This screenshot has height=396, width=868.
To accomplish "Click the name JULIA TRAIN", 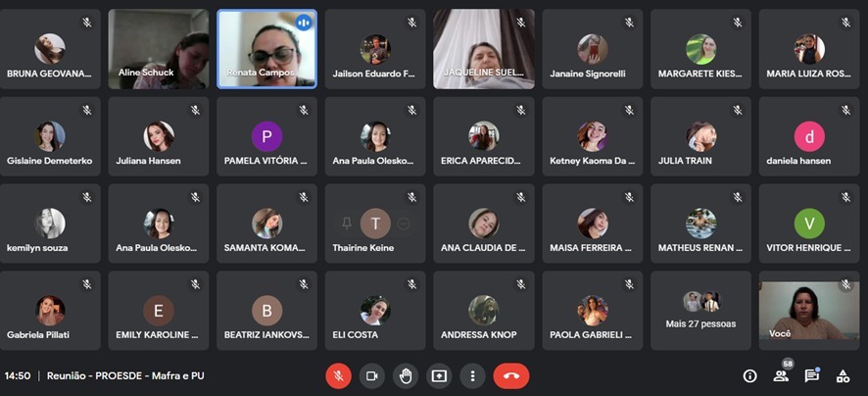I will coord(686,161).
